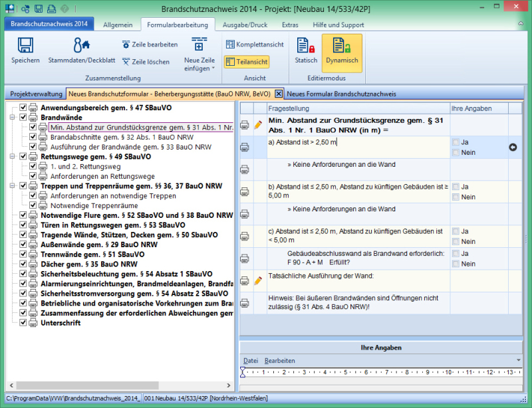Uncheck the '1. und 2. Rettungsweg' checkbox
The width and height of the screenshot is (532, 408).
click(33, 166)
